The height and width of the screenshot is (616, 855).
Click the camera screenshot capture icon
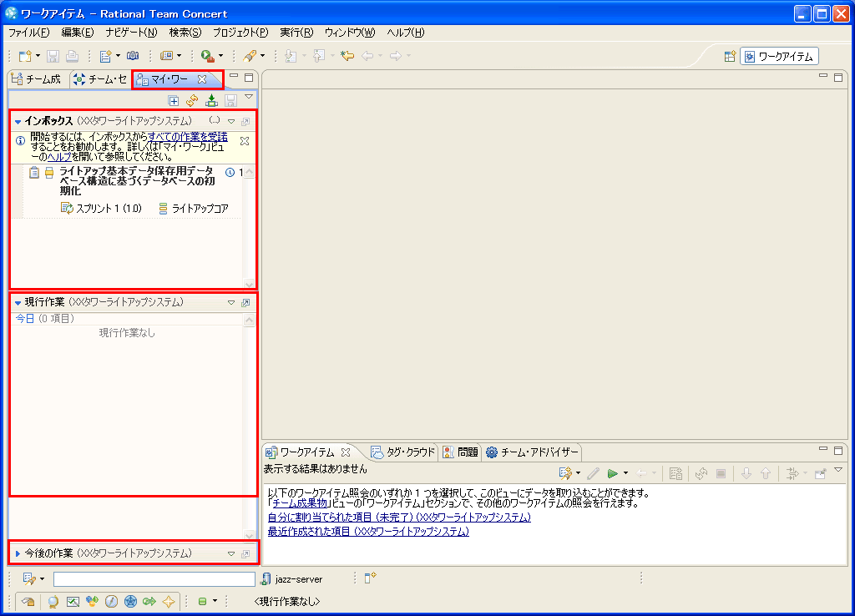[133, 56]
